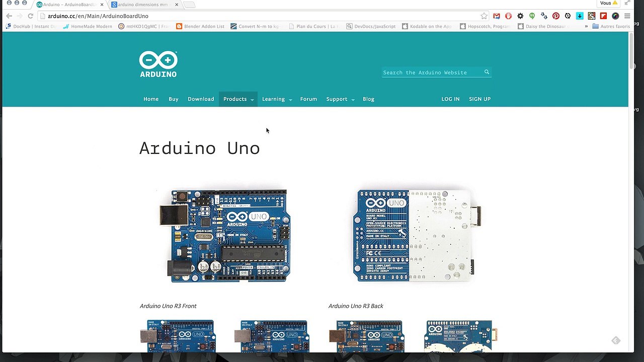The width and height of the screenshot is (644, 362).
Task: Click the Pinterest extension icon
Action: 556,16
